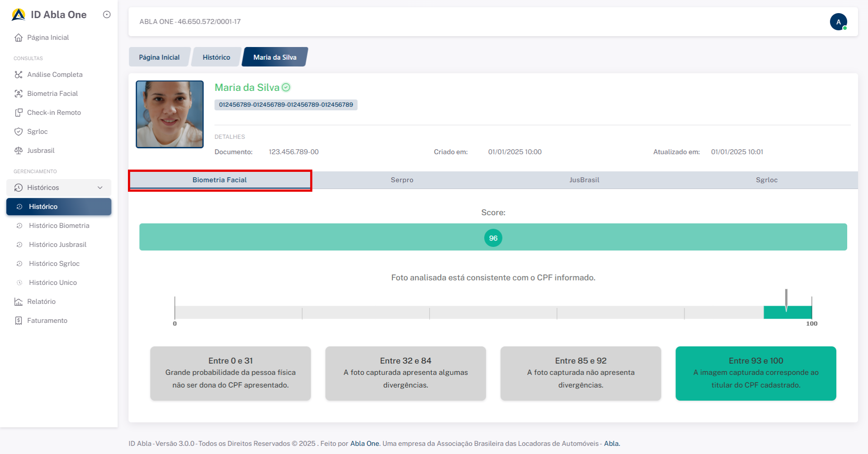Screen dimensions: 868x454
Task: Open Biometria Facial from the sidebar icon
Action: 19,94
